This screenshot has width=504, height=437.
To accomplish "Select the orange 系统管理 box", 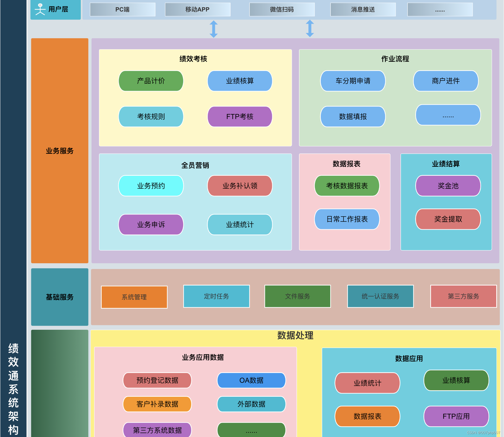I will (x=134, y=297).
